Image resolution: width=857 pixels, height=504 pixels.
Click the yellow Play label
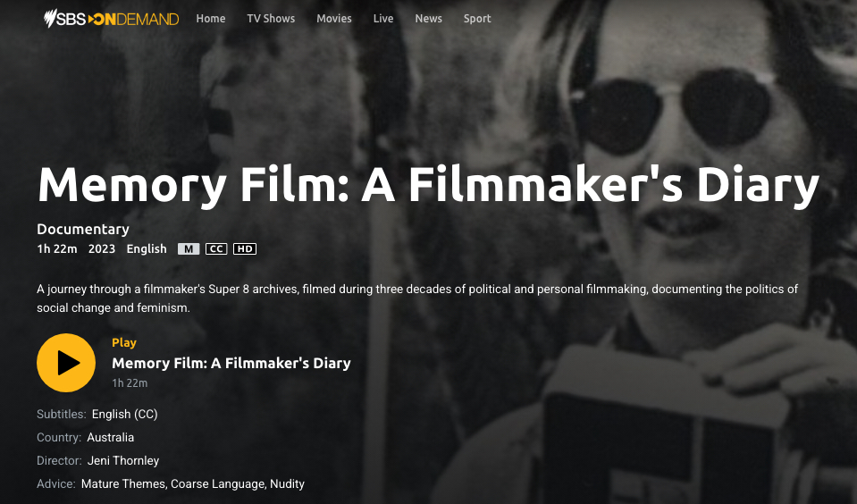tap(124, 343)
